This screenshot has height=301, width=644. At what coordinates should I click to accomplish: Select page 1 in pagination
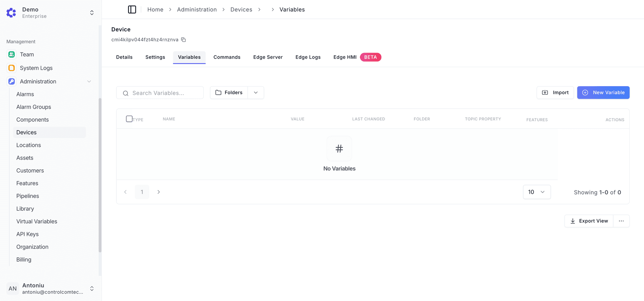[x=142, y=192]
